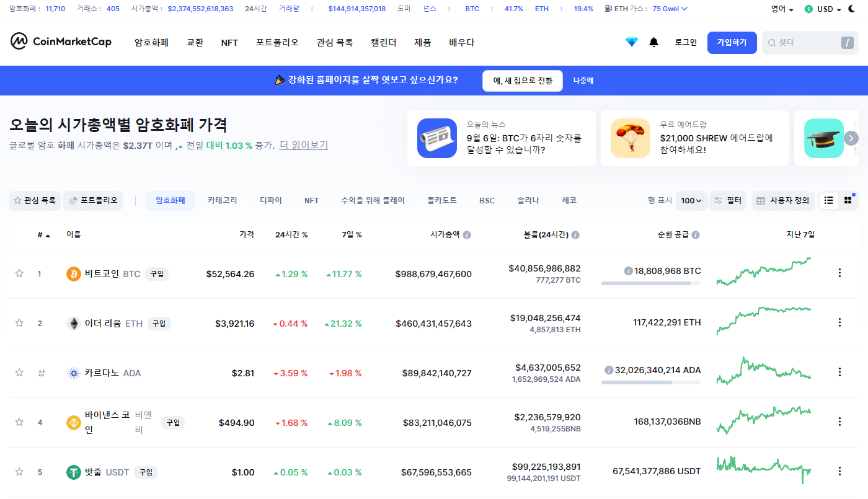Viewport: 868px width, 499px height.
Task: Click info icon beside Bitcoin supply
Action: [628, 271]
